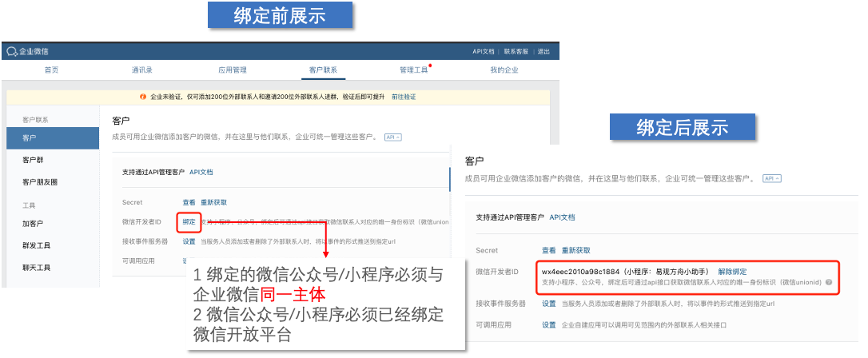This screenshot has width=868, height=358.
Task: Click 微信开发者ID label in after-binding panel
Action: coord(496,272)
